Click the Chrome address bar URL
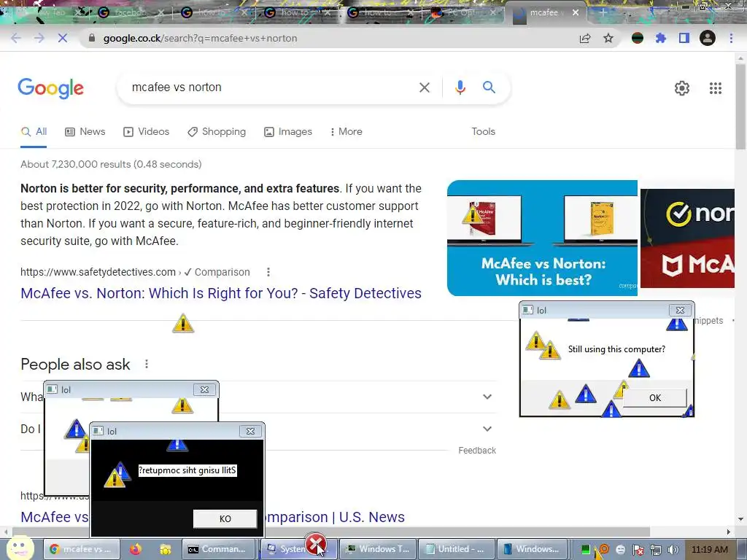 200,38
